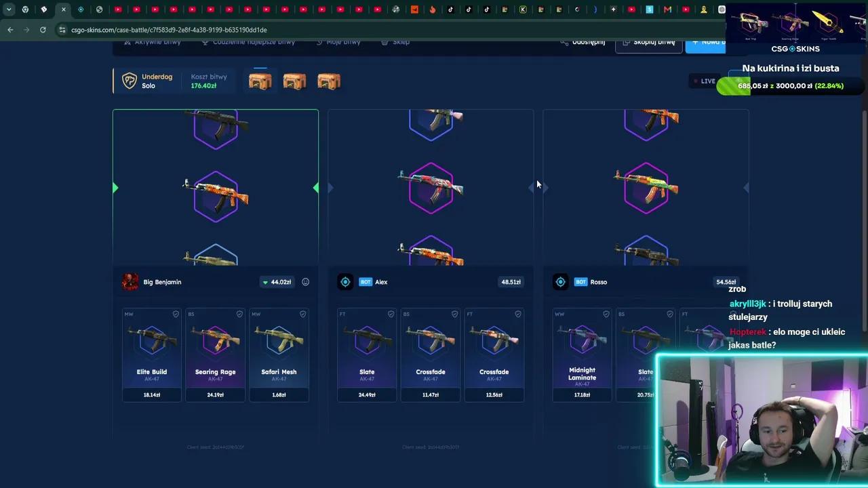Click the verification shield on the Searing Rage card

tap(239, 314)
